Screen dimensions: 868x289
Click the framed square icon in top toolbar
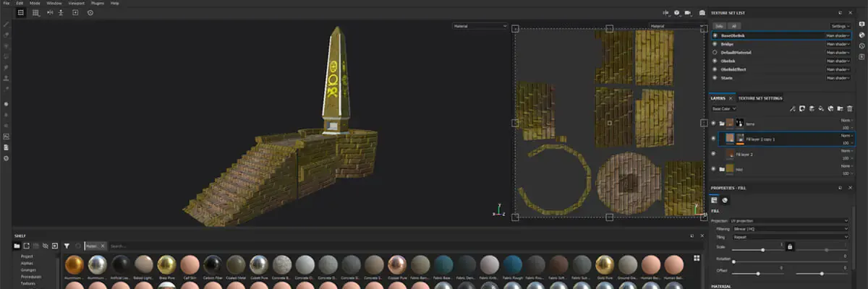(75, 12)
